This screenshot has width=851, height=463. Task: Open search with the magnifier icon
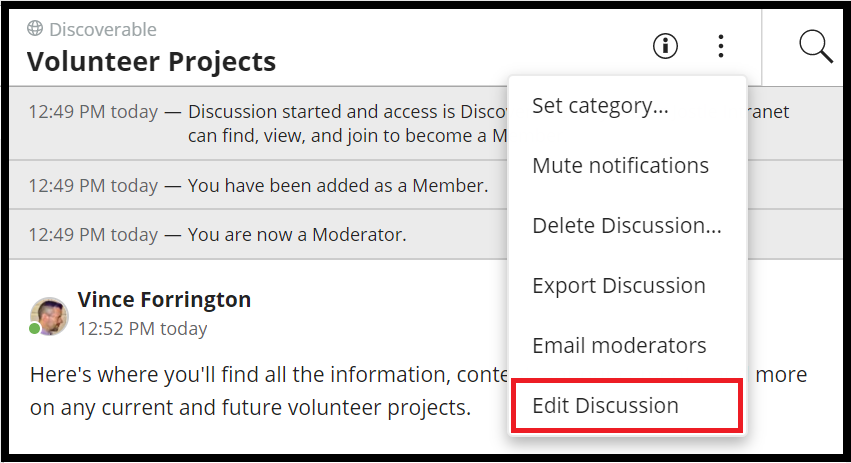tap(815, 46)
